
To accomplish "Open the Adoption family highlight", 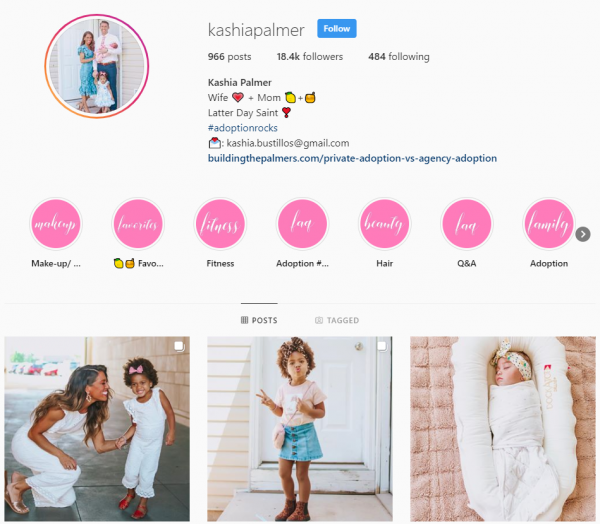I will [x=549, y=224].
